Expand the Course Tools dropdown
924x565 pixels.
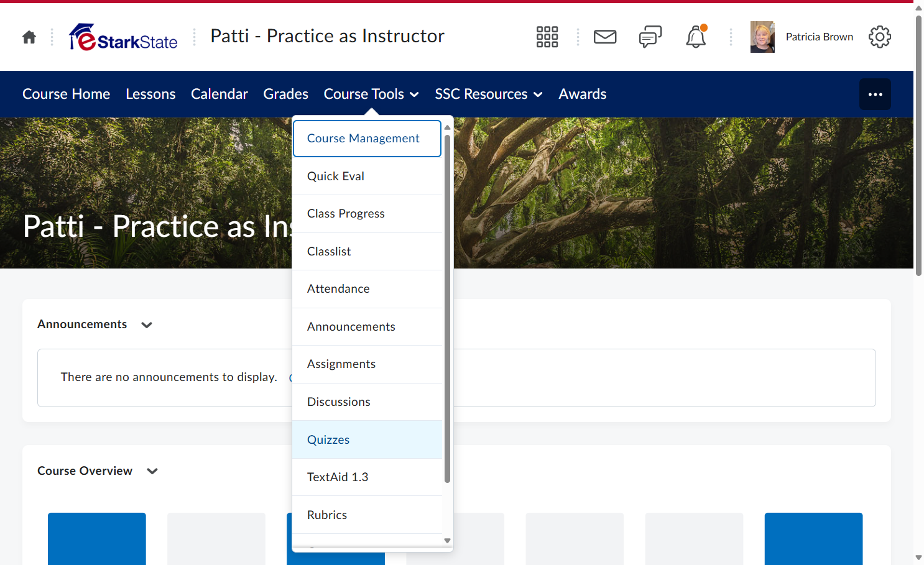[371, 94]
